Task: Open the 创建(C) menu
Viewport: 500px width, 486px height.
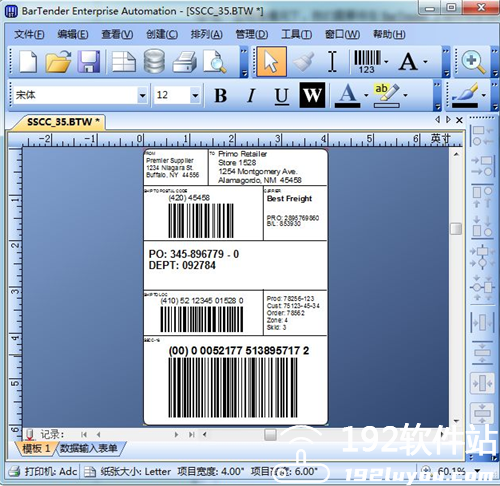Action: [162, 34]
